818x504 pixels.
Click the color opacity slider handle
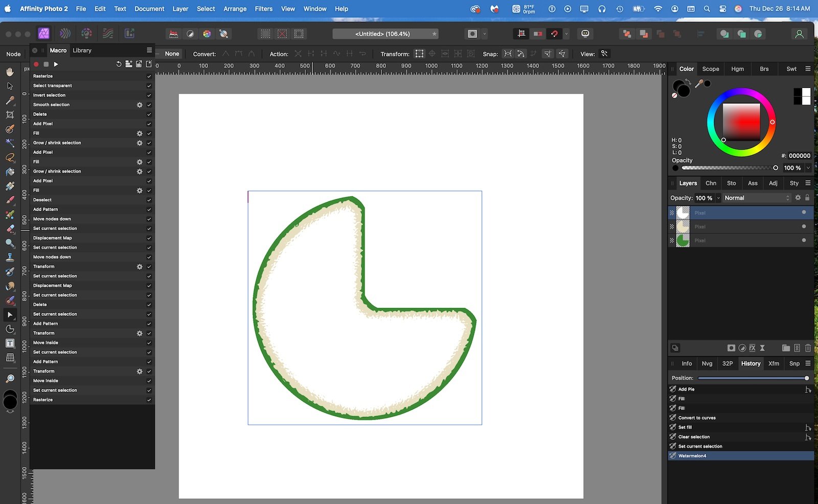(776, 168)
